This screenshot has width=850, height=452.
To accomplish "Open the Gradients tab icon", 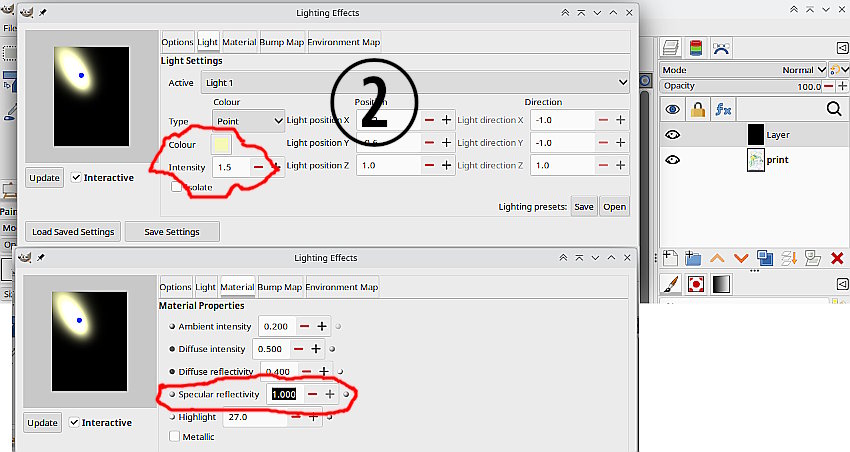I will [720, 284].
